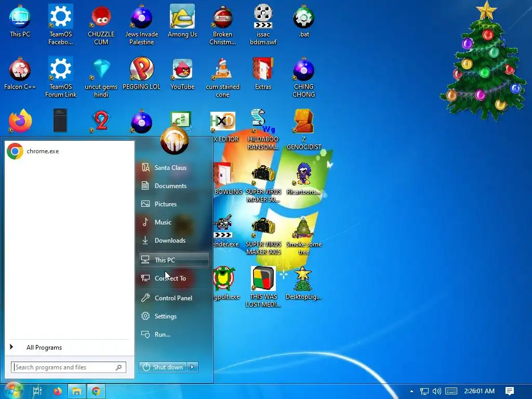Open Control Panel from the Start menu

(175, 298)
